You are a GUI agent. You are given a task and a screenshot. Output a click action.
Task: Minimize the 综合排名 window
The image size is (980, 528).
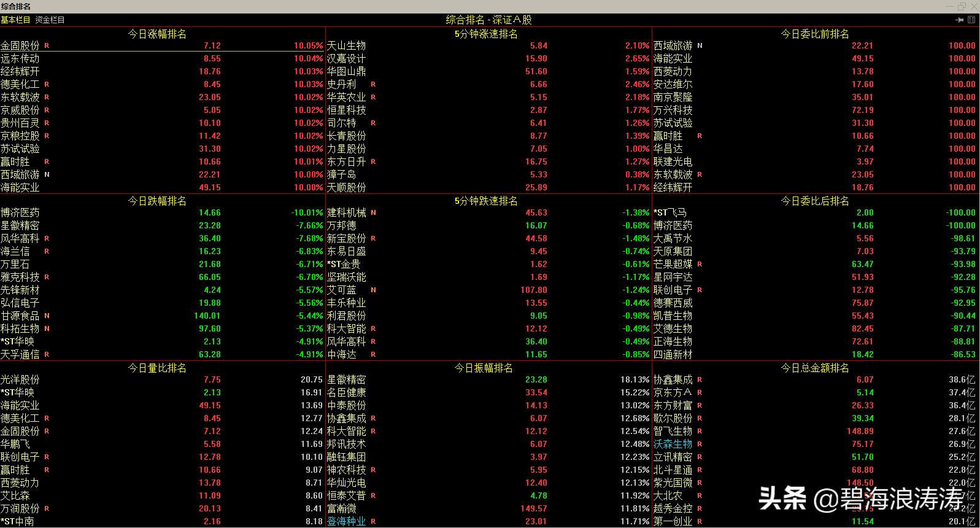coord(949,6)
